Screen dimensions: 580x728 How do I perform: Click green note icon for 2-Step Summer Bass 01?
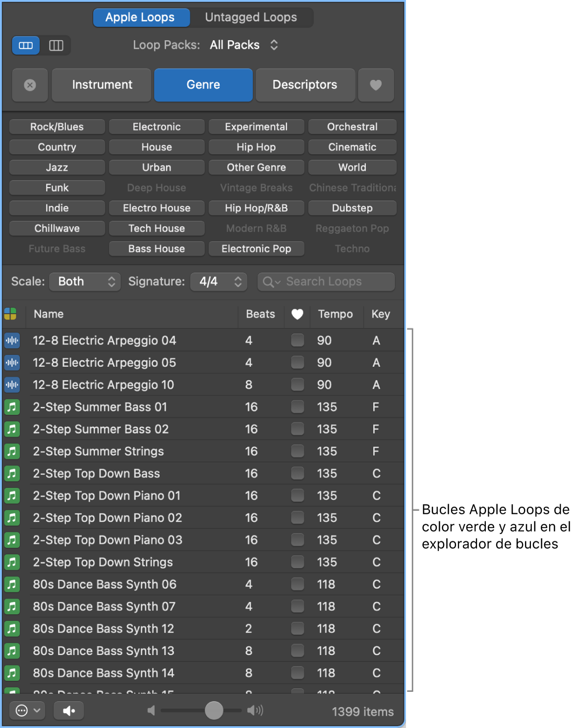[x=12, y=407]
